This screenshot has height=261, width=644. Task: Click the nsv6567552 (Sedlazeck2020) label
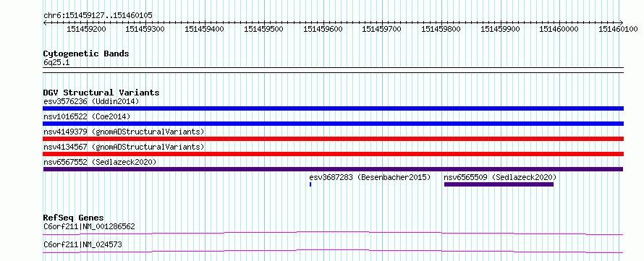pos(100,162)
